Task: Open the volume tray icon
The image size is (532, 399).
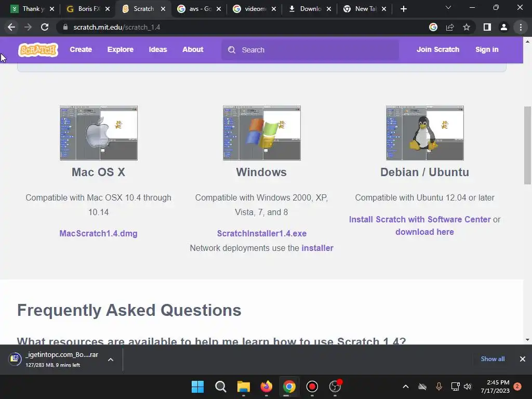Action: pyautogui.click(x=468, y=387)
